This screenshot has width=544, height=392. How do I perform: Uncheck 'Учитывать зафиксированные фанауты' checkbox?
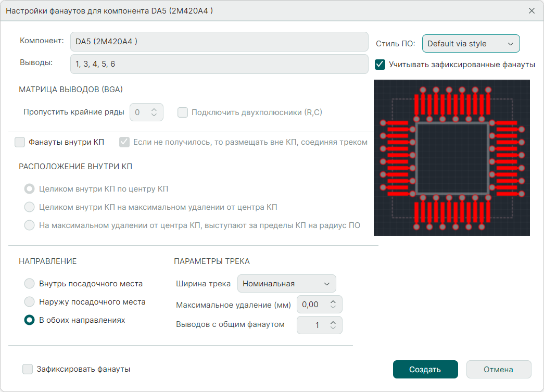coord(380,65)
